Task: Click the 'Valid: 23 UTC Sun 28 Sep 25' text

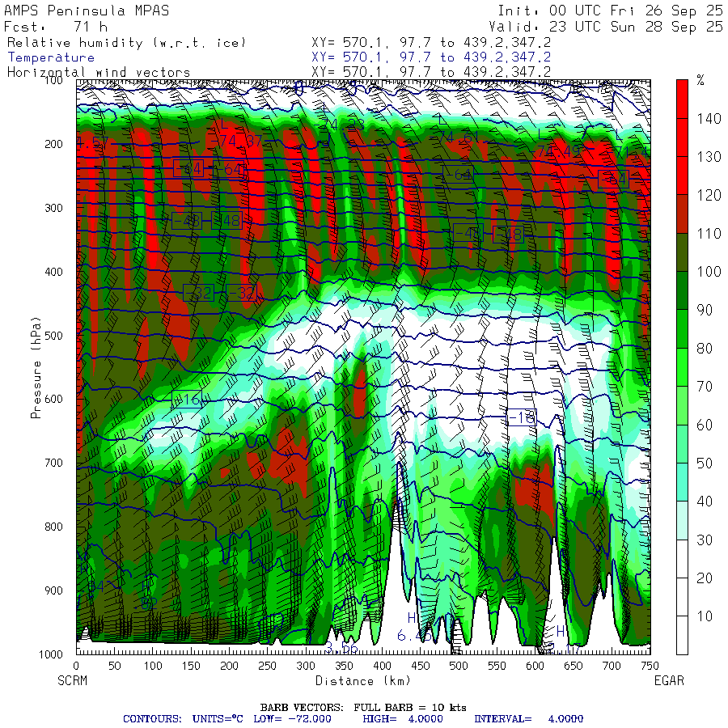Action: [x=605, y=27]
